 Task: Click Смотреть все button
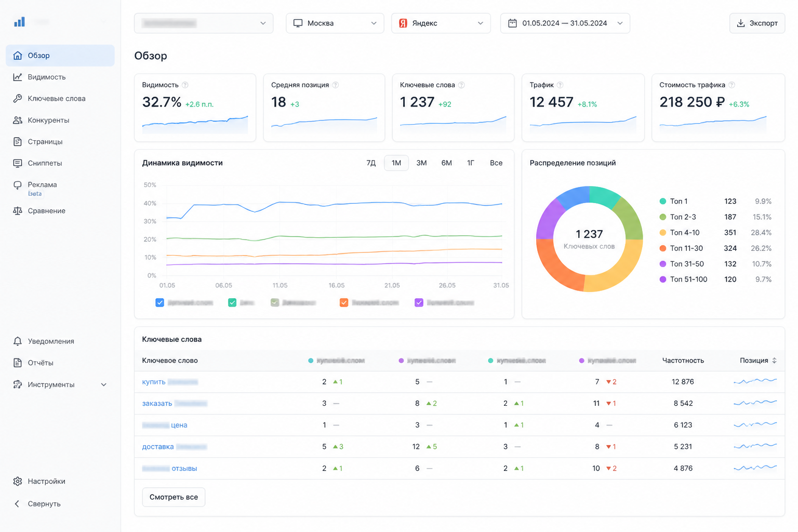tap(174, 497)
